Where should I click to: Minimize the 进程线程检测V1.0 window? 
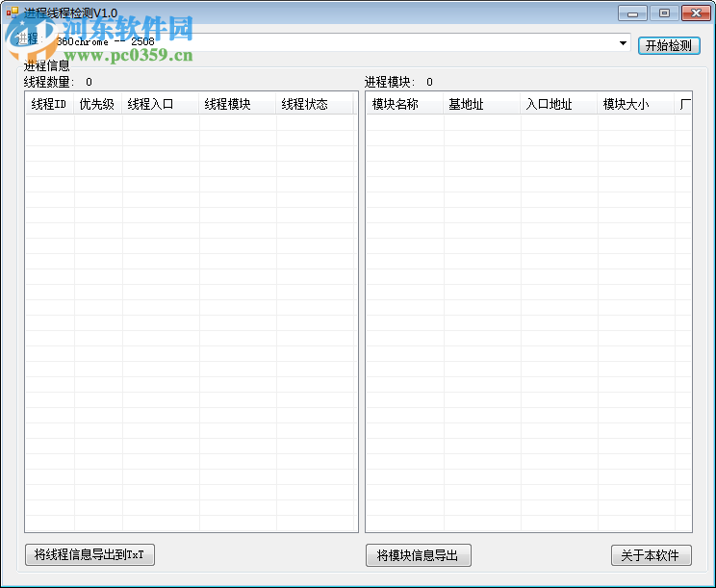click(x=632, y=13)
